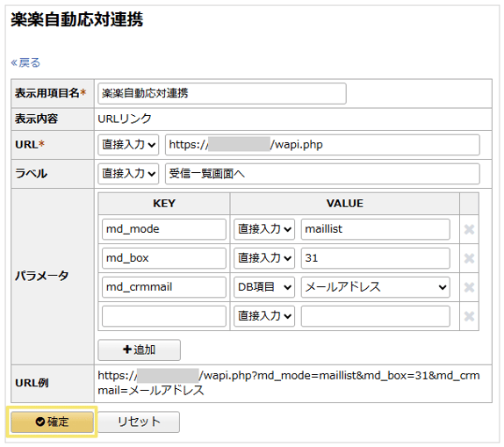Click the リセット button
This screenshot has height=447, width=504.
point(139,422)
